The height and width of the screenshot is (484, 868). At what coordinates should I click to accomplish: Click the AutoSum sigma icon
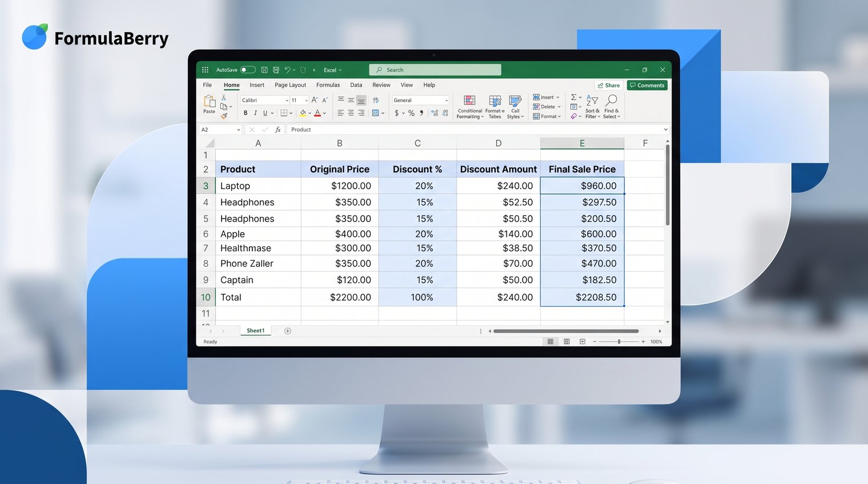[x=574, y=97]
